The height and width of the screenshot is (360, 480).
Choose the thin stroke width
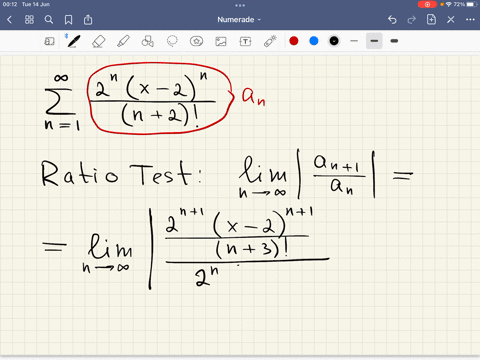click(x=354, y=41)
